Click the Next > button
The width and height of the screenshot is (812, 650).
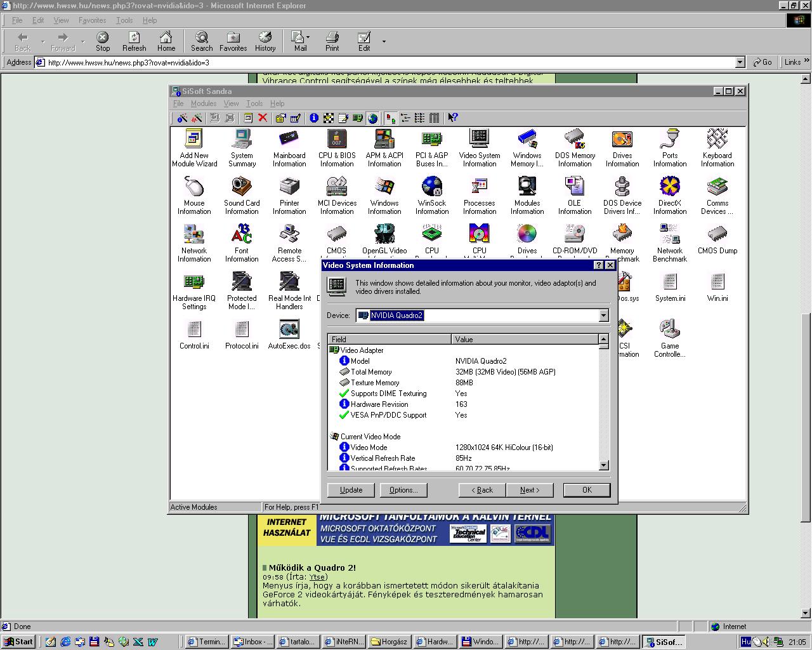pyautogui.click(x=530, y=490)
